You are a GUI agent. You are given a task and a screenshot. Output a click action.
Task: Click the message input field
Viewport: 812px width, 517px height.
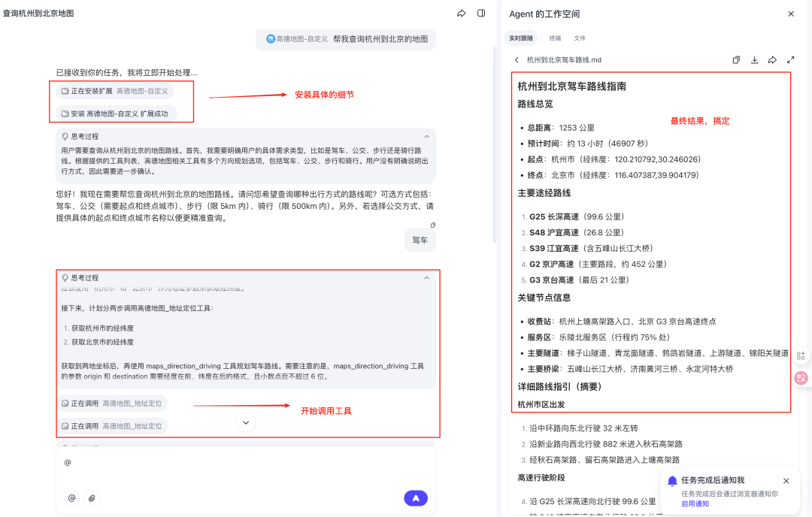tap(246, 463)
